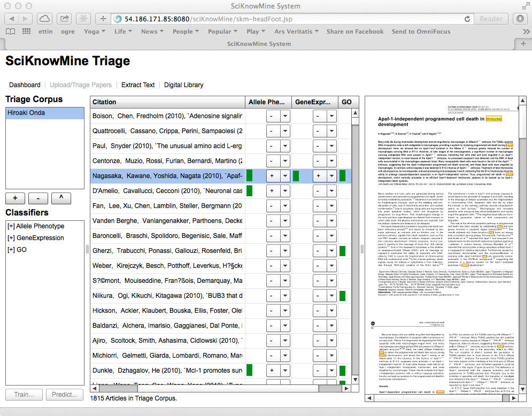Open the Send to OmniFocus bookmark
The height and width of the screenshot is (416, 532).
(x=421, y=32)
